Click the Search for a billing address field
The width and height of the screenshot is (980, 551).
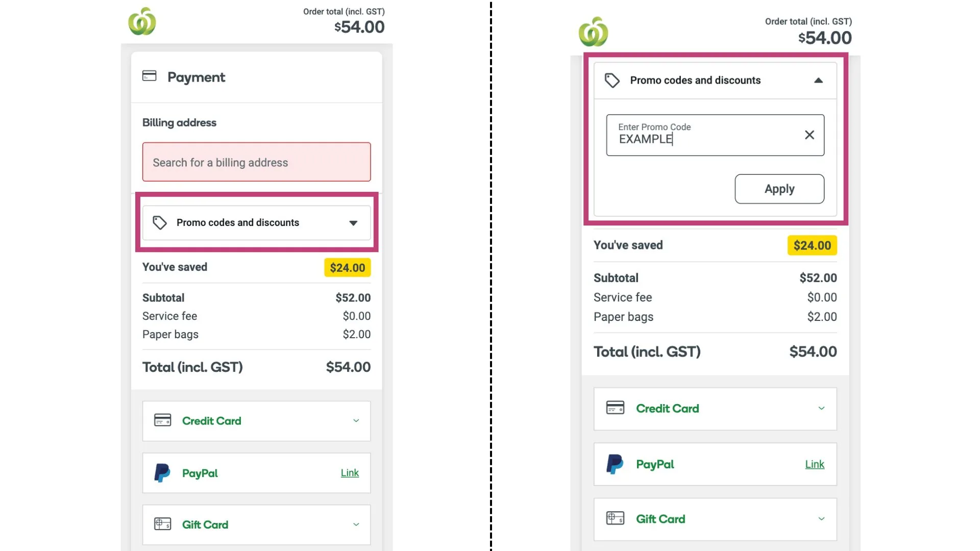256,162
